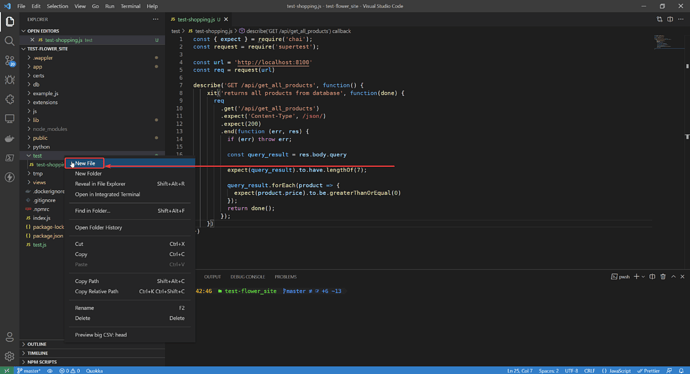Kill the terminal with the trash icon

click(x=663, y=277)
